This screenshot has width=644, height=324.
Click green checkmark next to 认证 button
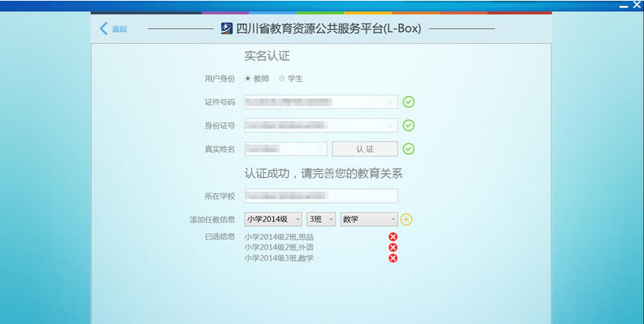click(408, 149)
